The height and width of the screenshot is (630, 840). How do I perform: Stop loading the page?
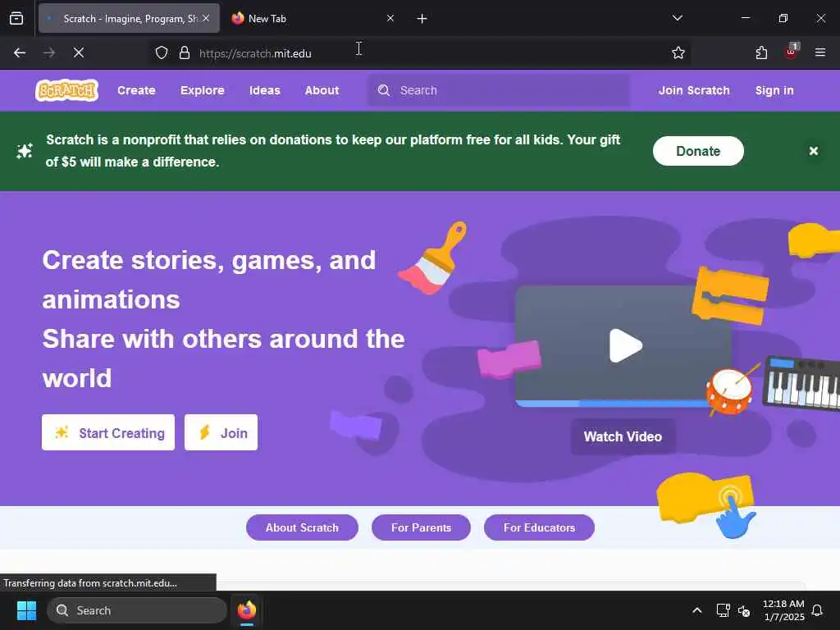tap(78, 52)
